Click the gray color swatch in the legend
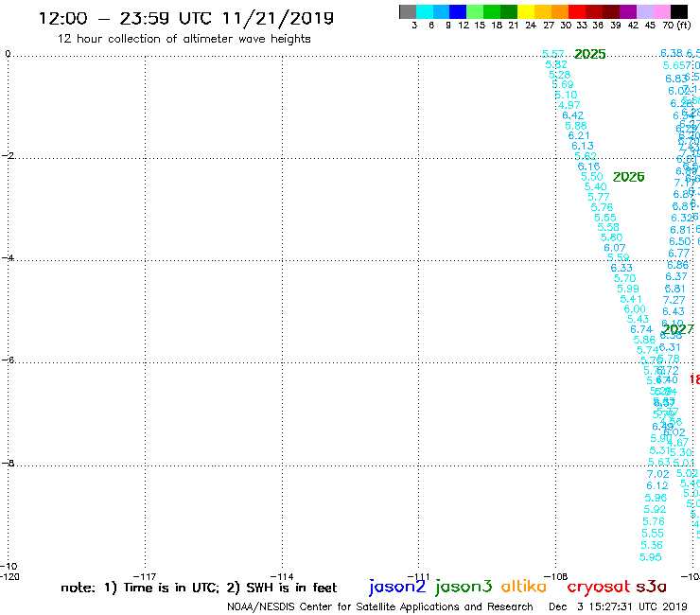700x615 pixels. click(408, 11)
